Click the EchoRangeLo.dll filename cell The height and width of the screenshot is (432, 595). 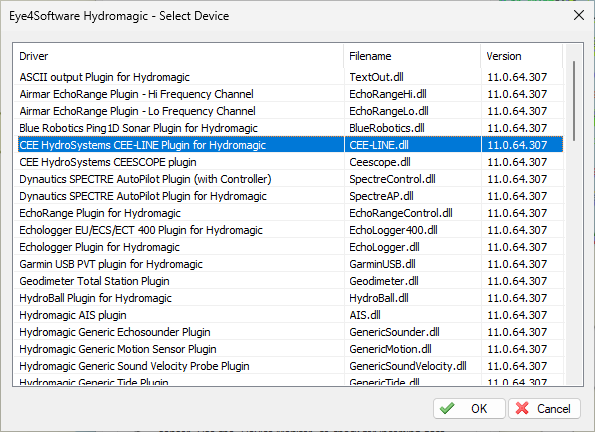point(413,111)
